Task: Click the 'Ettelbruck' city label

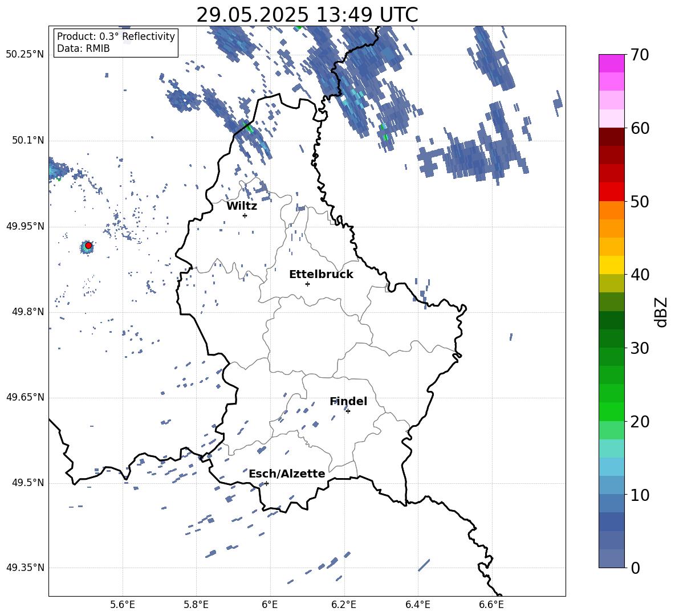Action: point(321,275)
